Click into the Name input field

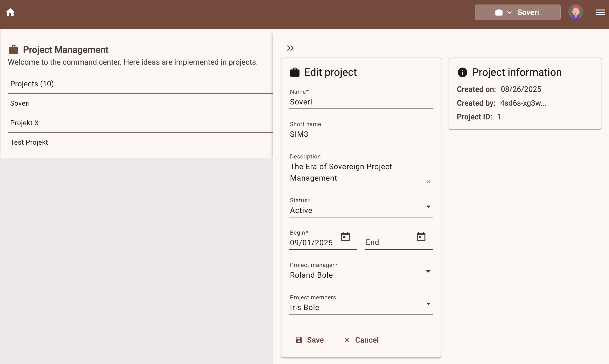(x=360, y=102)
